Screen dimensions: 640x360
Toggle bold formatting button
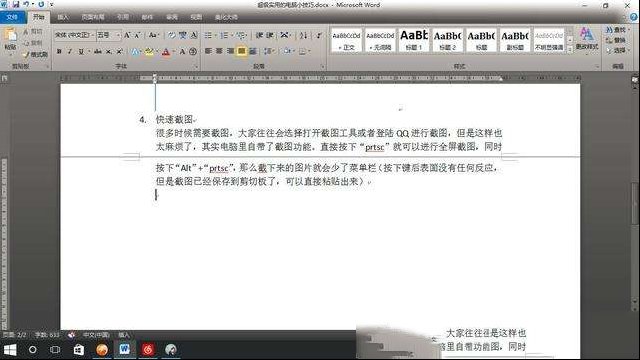click(59, 51)
